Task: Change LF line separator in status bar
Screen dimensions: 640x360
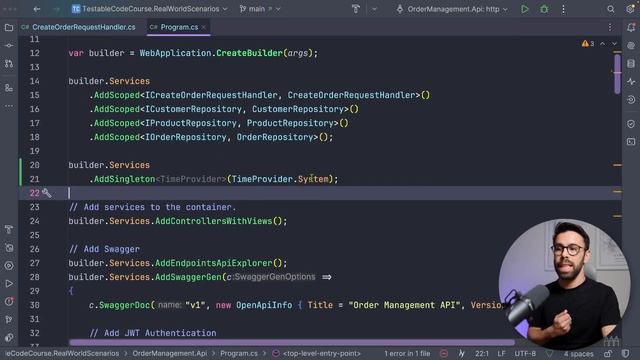Action: (x=501, y=353)
